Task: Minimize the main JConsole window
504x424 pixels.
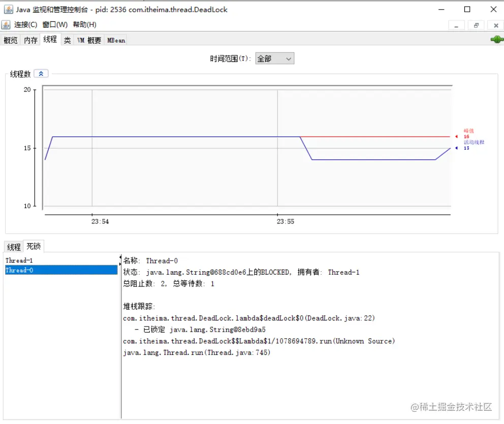Action: (x=442, y=9)
